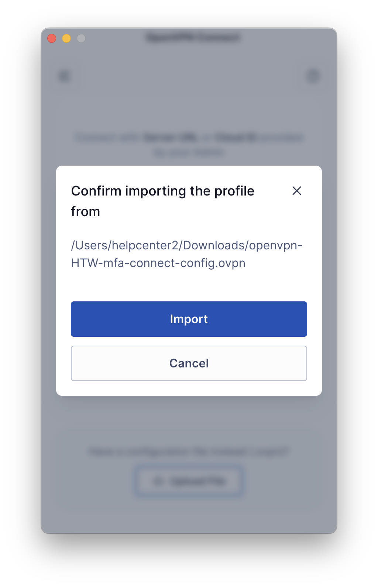Click the word "from" in dialog title
Image resolution: width=378 pixels, height=588 pixels.
[x=86, y=212]
